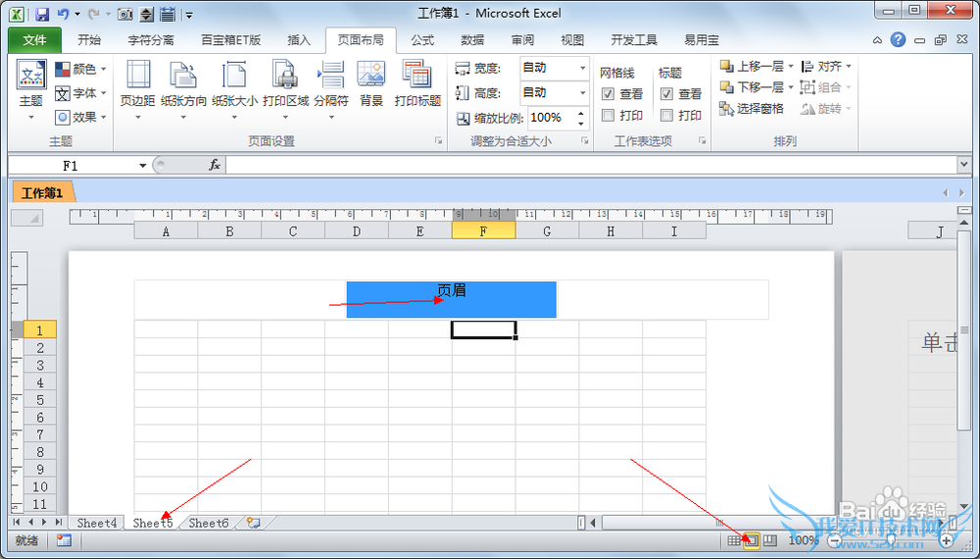Click the 工作簿1 workbook tab
This screenshot has width=980, height=559.
click(x=42, y=192)
